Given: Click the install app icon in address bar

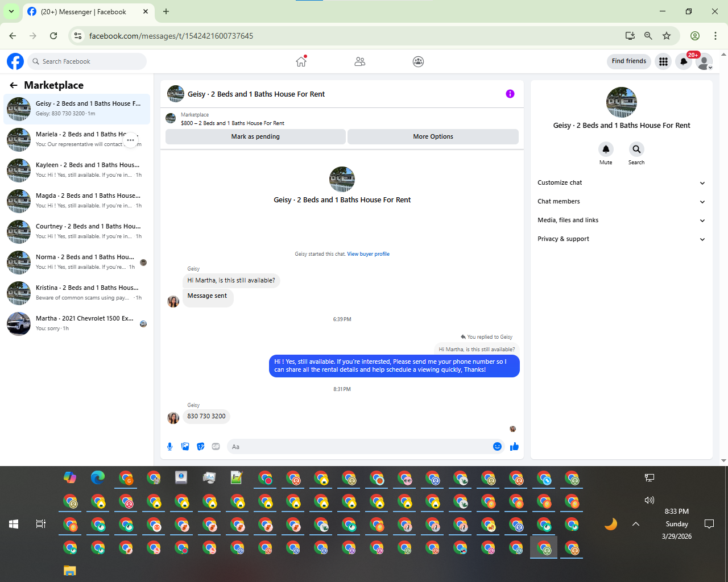Looking at the screenshot, I should (630, 36).
